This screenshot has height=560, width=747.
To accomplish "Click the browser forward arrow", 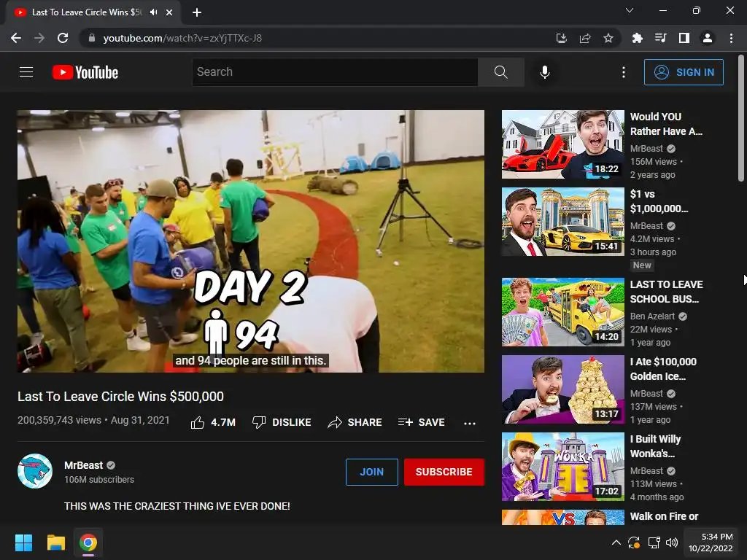I will [x=39, y=38].
